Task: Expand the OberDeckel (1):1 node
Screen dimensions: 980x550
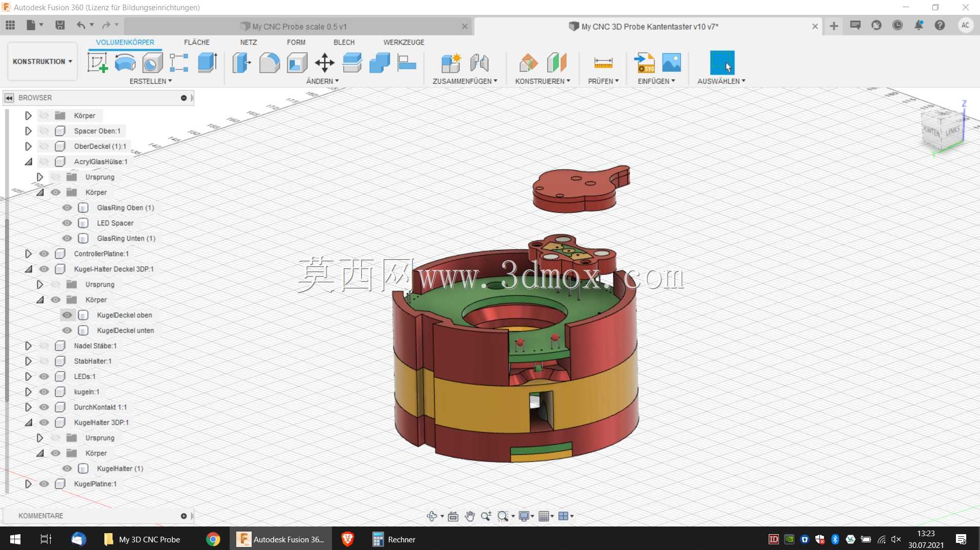Action: coord(28,146)
